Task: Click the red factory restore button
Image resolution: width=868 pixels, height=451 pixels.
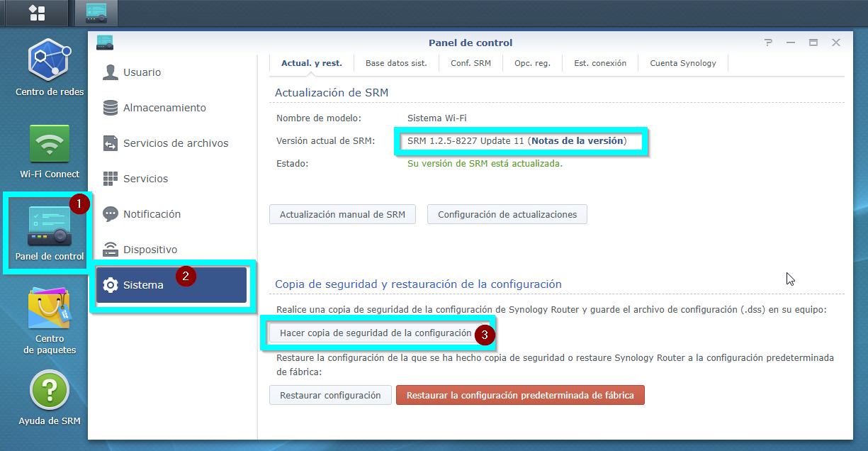Action: point(520,395)
